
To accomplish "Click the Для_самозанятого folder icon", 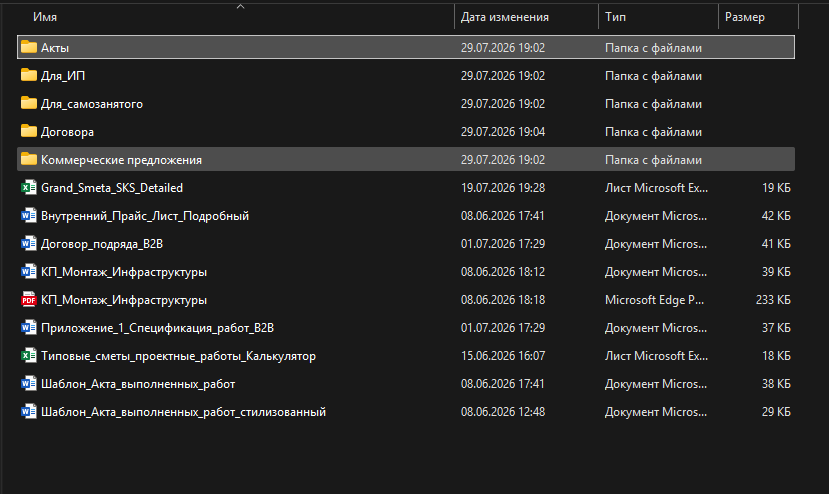I will (29, 103).
